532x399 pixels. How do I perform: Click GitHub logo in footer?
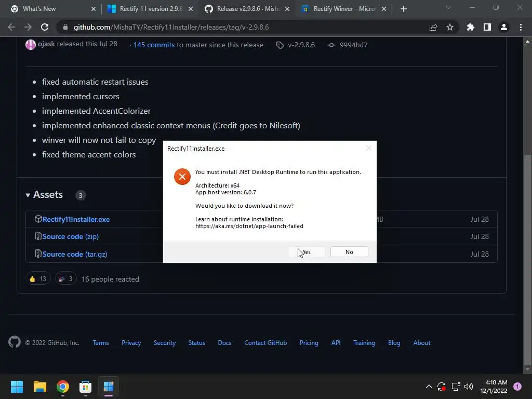(15, 342)
